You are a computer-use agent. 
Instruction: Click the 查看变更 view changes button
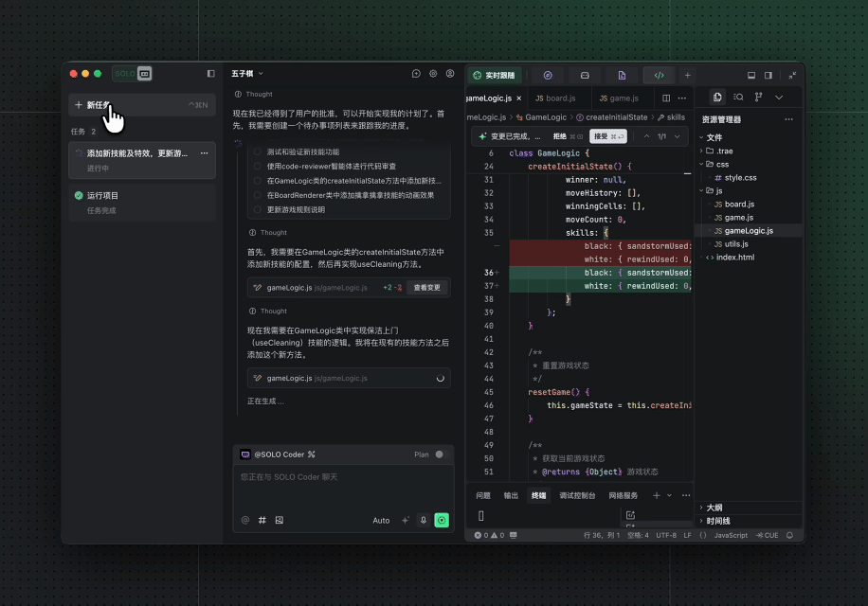[426, 288]
